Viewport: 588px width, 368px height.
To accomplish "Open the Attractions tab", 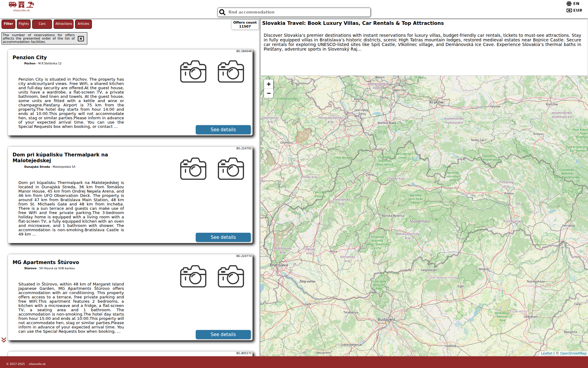I will coord(64,24).
